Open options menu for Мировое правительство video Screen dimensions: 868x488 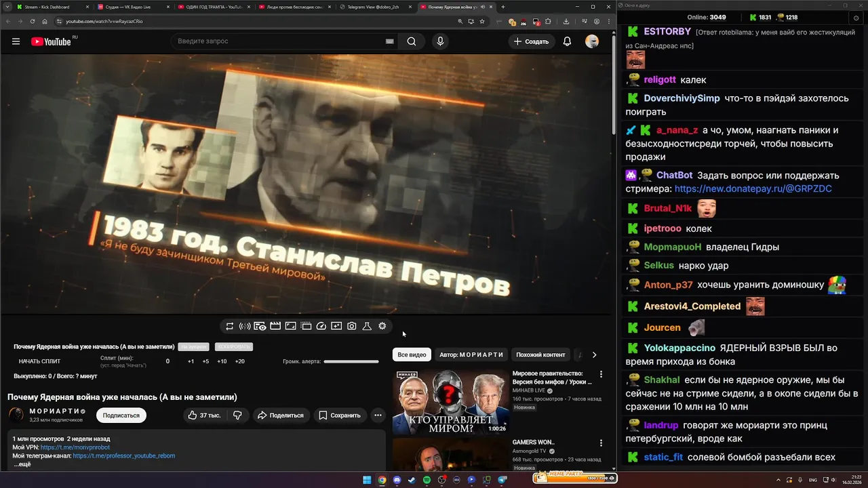click(x=601, y=374)
